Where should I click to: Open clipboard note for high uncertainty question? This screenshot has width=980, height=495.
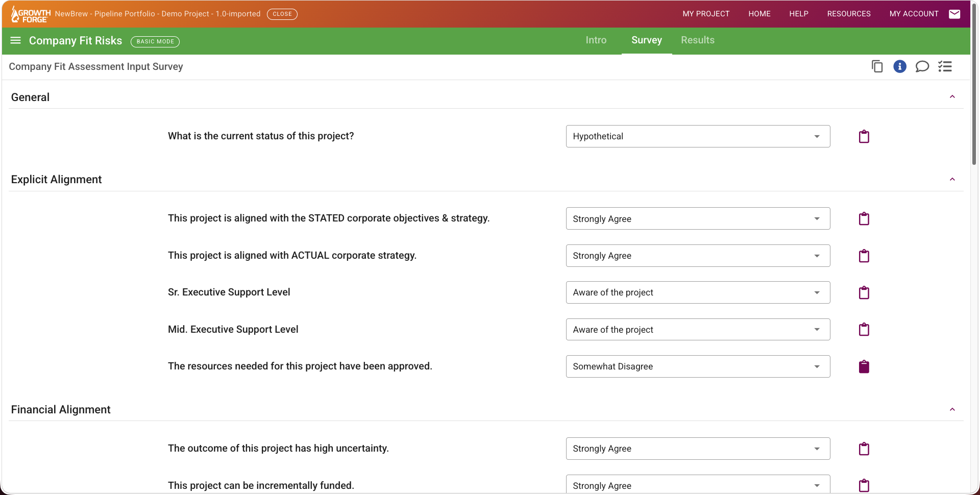point(864,449)
